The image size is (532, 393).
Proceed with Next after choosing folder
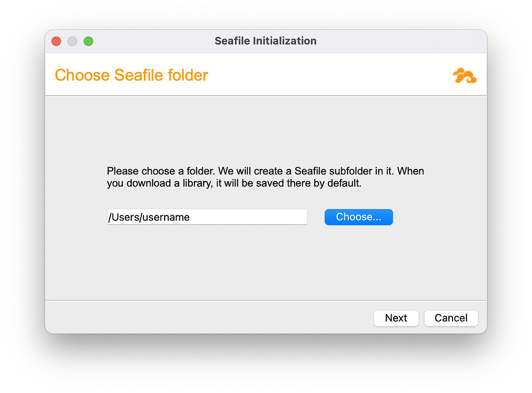(x=396, y=318)
